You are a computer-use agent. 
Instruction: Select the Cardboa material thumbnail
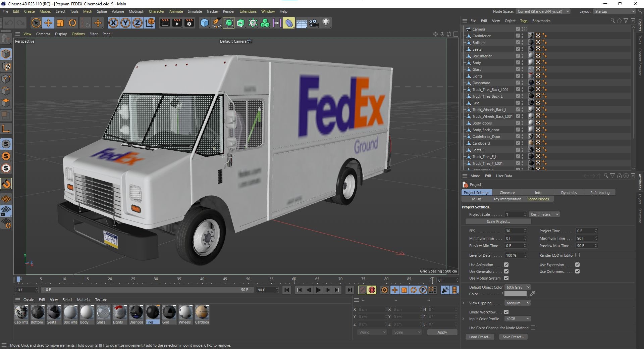coord(202,315)
